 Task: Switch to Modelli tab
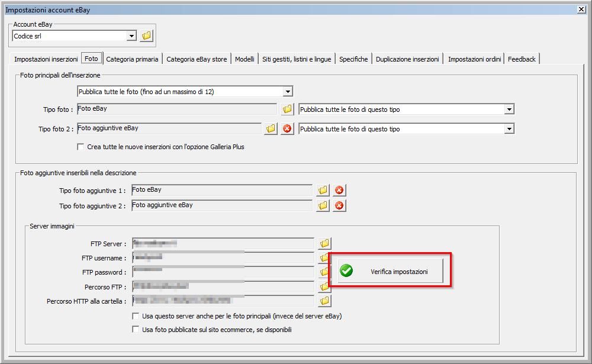click(x=244, y=59)
